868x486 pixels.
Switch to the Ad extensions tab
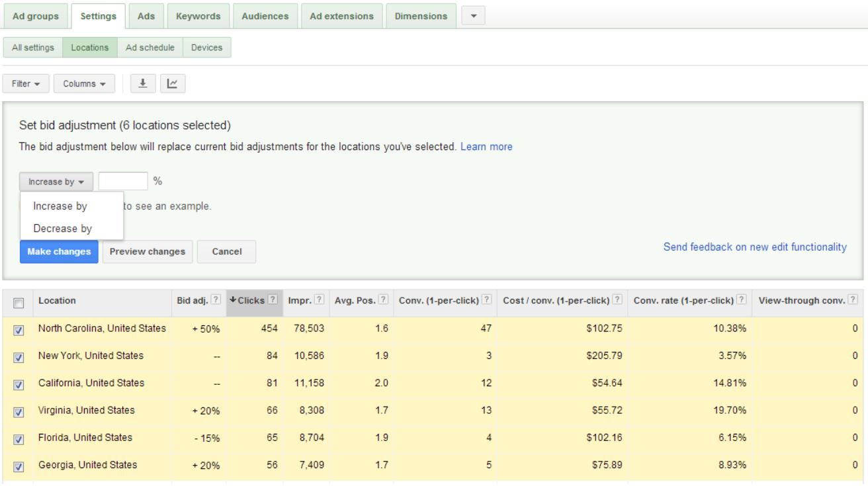point(341,16)
